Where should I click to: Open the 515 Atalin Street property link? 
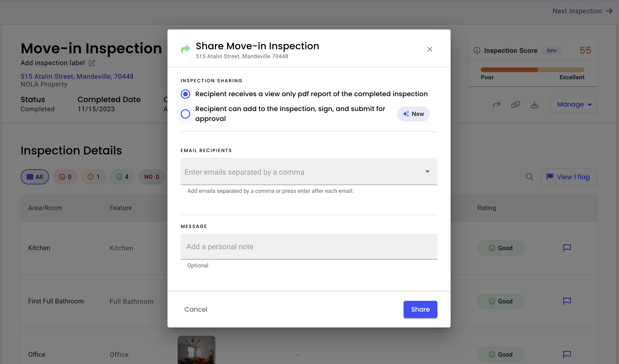pos(77,76)
